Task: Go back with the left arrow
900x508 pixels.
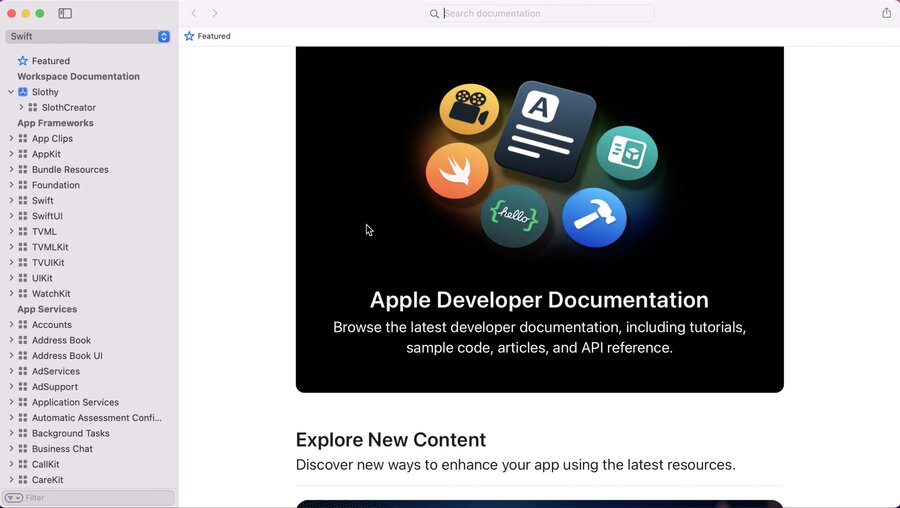Action: point(194,13)
